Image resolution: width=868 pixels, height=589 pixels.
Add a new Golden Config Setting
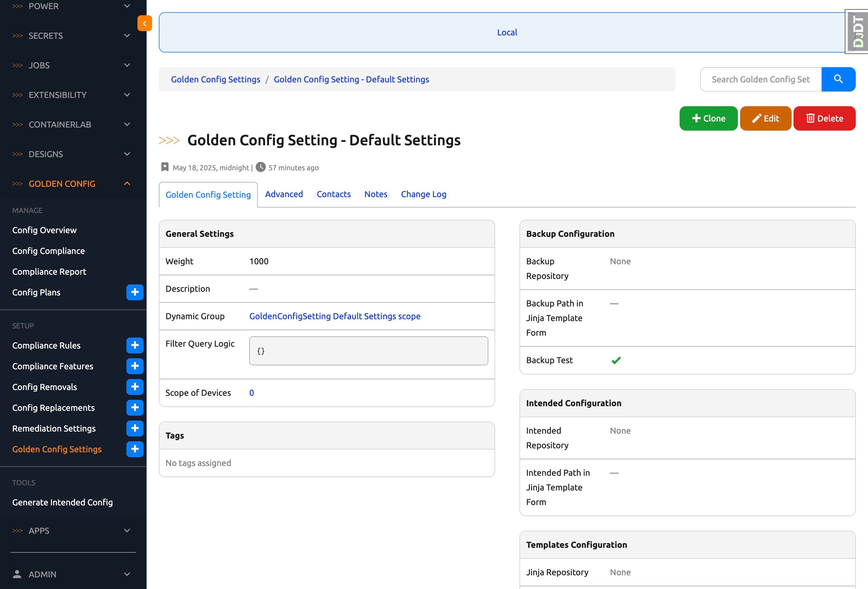135,449
